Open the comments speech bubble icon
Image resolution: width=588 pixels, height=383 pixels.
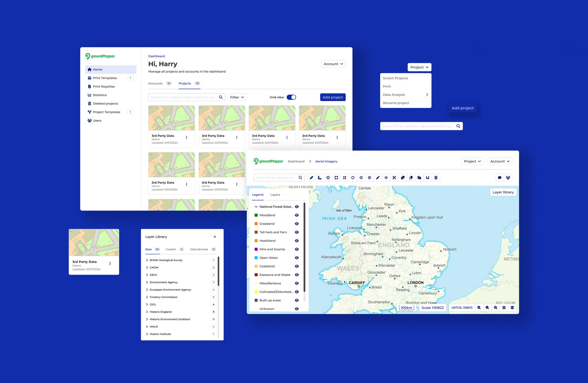(x=500, y=178)
